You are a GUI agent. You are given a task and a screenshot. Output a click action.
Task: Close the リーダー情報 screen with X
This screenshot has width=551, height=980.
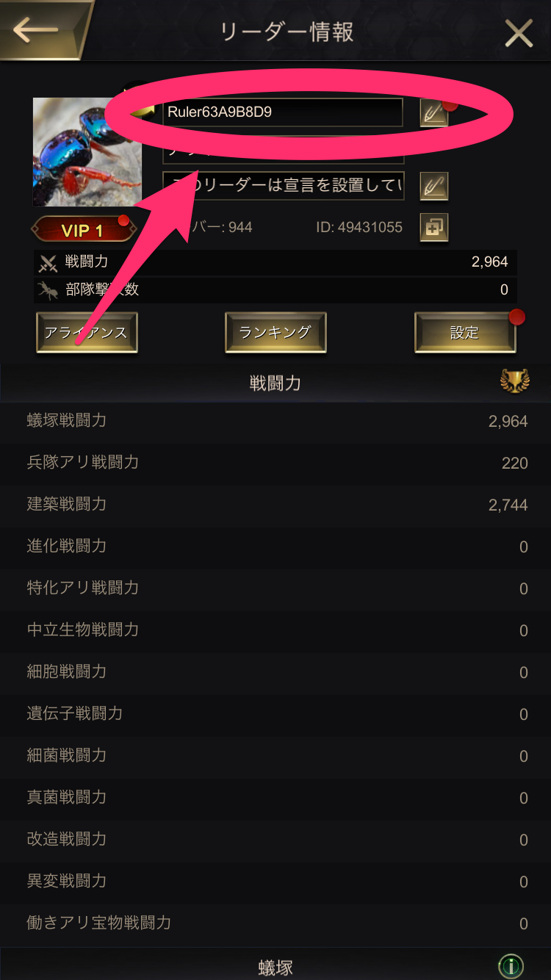tap(519, 32)
